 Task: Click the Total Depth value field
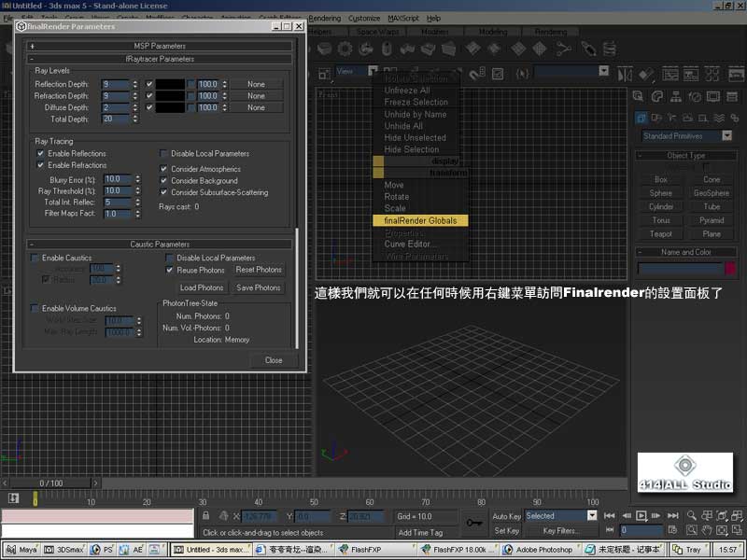[115, 119]
